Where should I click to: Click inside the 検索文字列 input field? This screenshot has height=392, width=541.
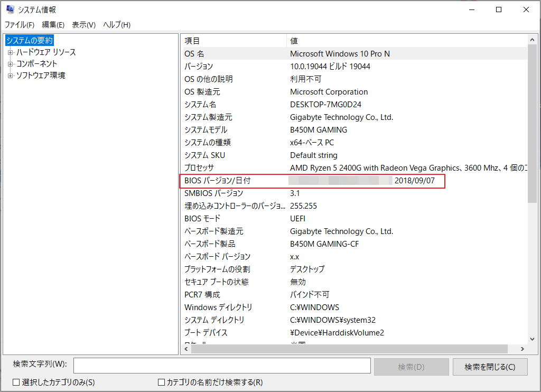222,366
